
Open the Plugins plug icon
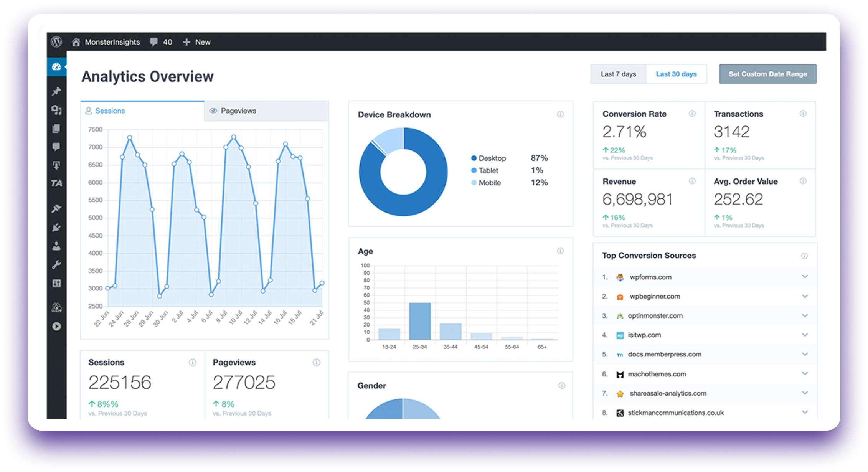coord(56,228)
